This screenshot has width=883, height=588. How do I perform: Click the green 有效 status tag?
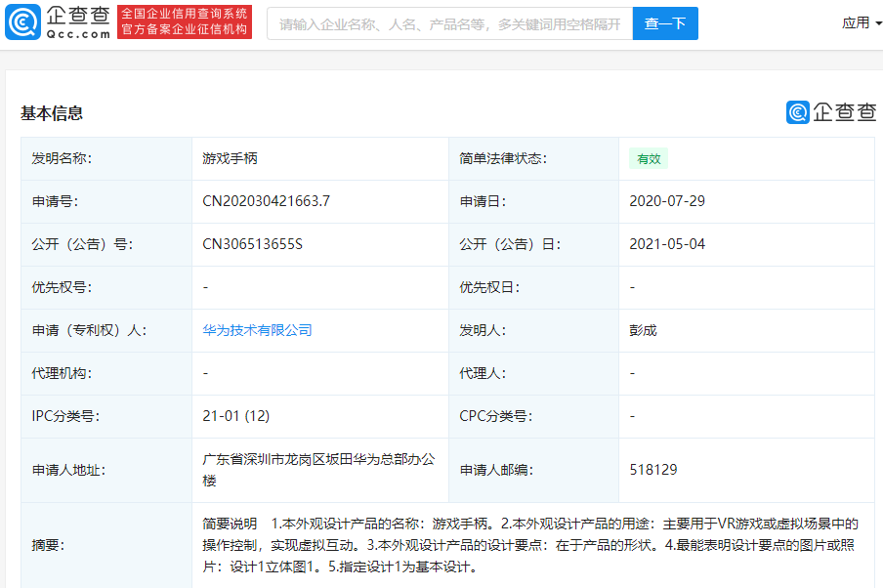tap(649, 159)
